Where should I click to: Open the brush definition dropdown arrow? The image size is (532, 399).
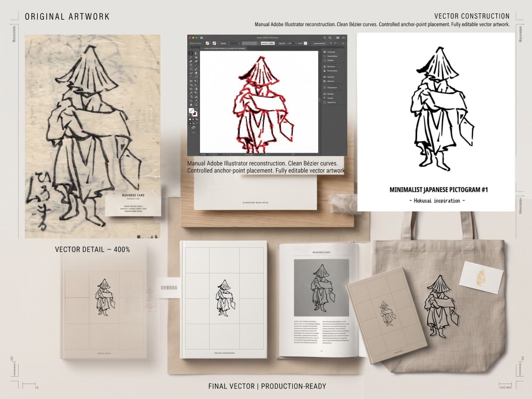point(276,44)
